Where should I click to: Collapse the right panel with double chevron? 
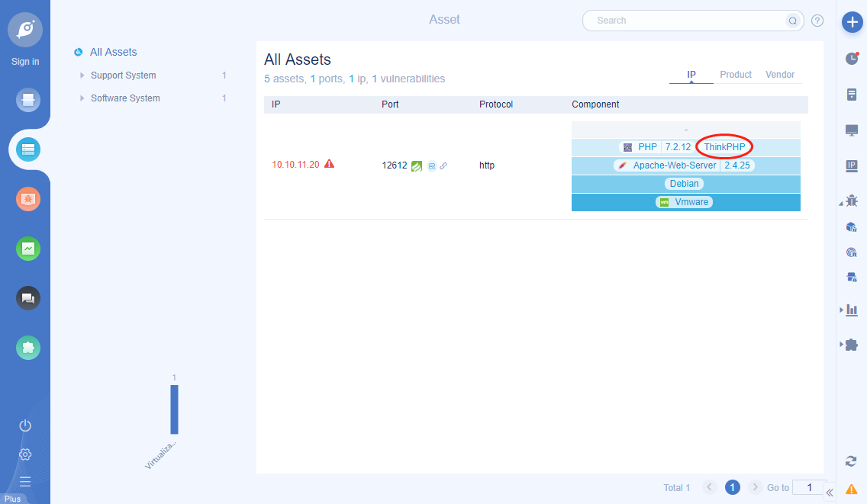(830, 493)
